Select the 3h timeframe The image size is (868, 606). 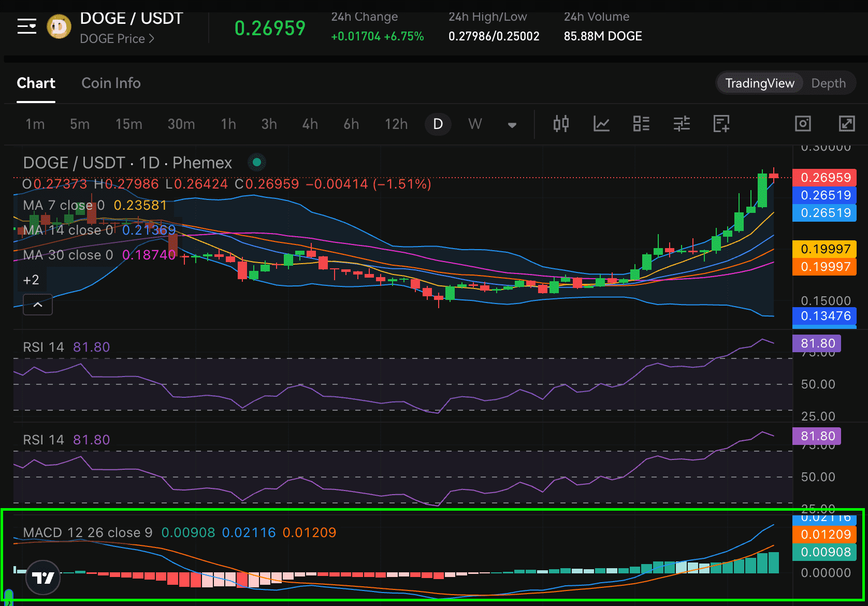pyautogui.click(x=269, y=124)
